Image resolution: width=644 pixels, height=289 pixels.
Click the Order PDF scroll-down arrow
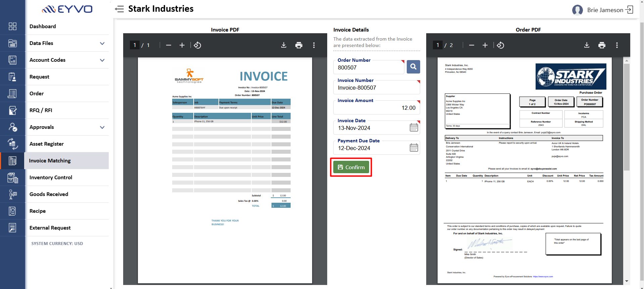pos(627,281)
